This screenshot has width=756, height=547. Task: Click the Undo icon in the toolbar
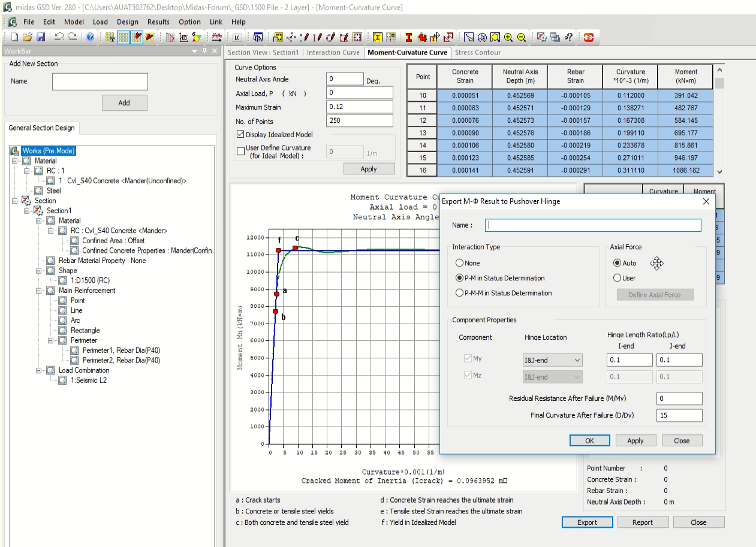(59, 37)
